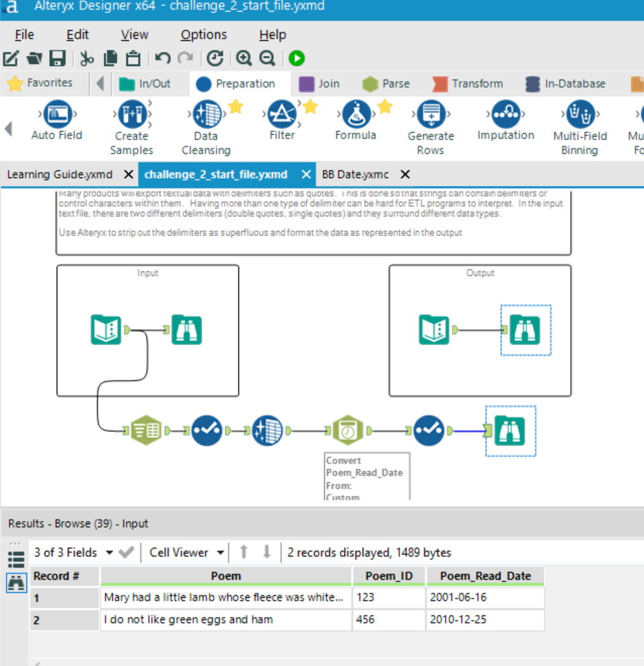The width and height of the screenshot is (644, 666).
Task: Click the up arrow in results toolbar
Action: [244, 552]
